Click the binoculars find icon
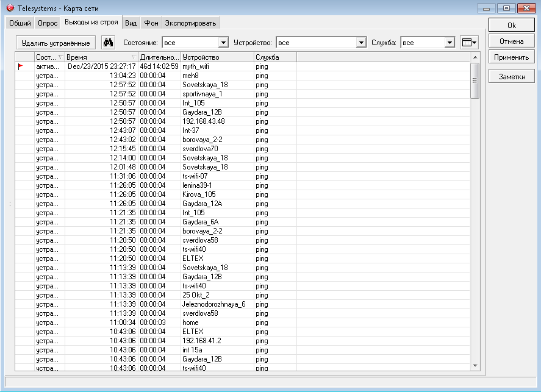This screenshot has width=541, height=392. [x=109, y=43]
